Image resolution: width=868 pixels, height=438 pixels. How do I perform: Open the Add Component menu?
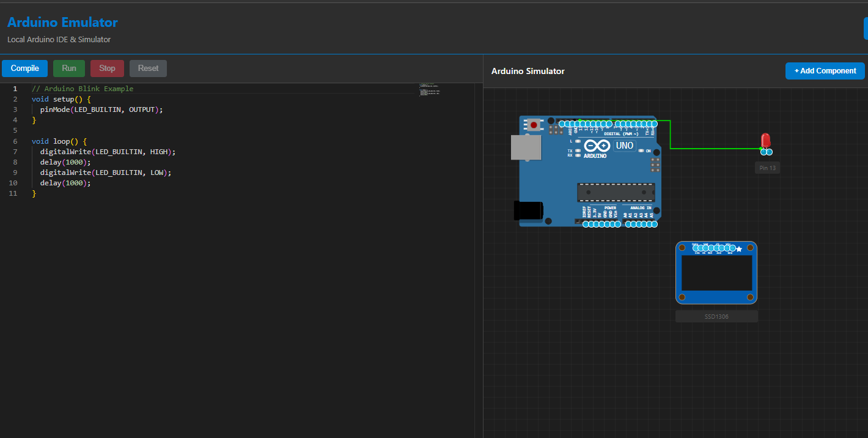825,71
